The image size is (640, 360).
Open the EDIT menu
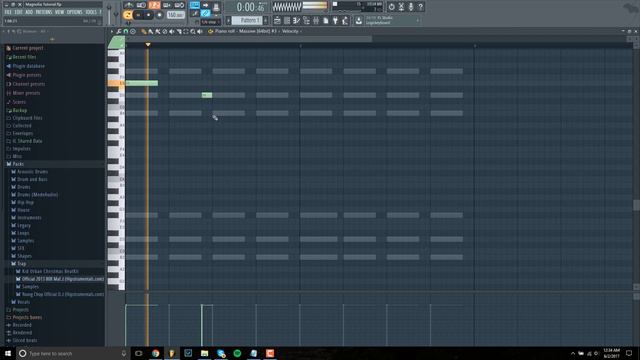(x=18, y=12)
